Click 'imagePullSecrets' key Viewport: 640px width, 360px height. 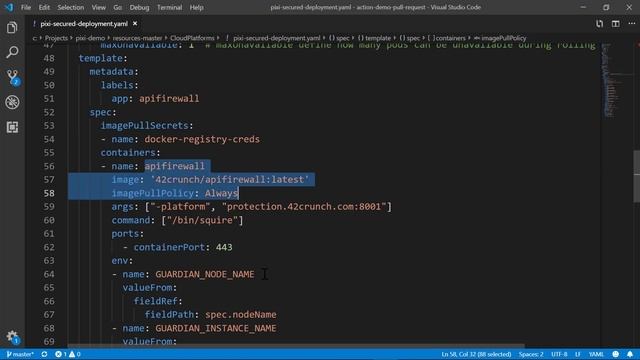[x=144, y=126]
